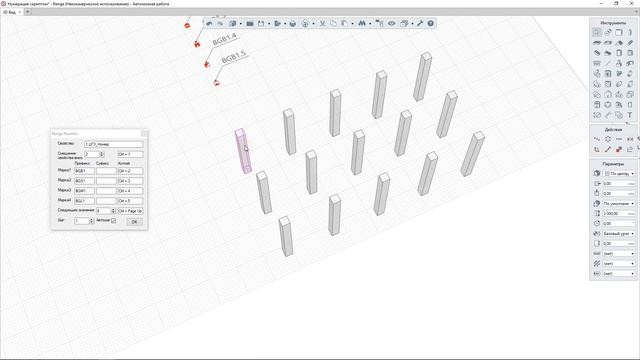Click the Марка1 suffix field
640x360 pixels.
click(106, 171)
